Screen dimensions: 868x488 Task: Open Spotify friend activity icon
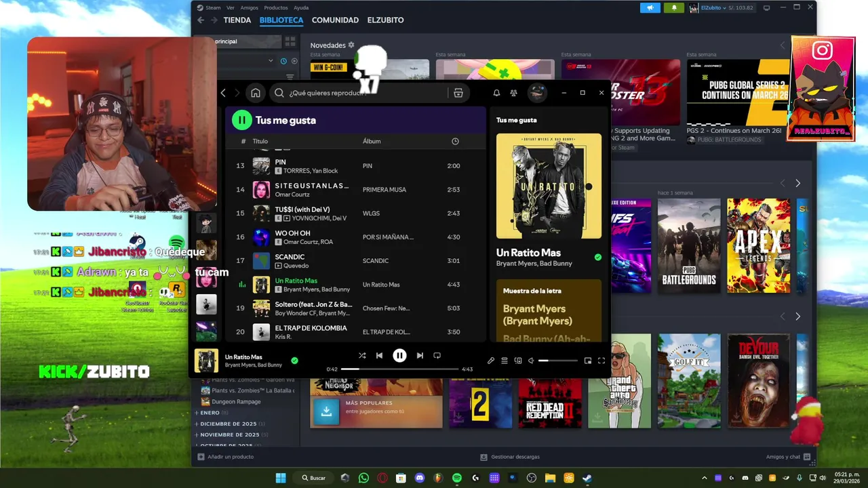tap(513, 93)
